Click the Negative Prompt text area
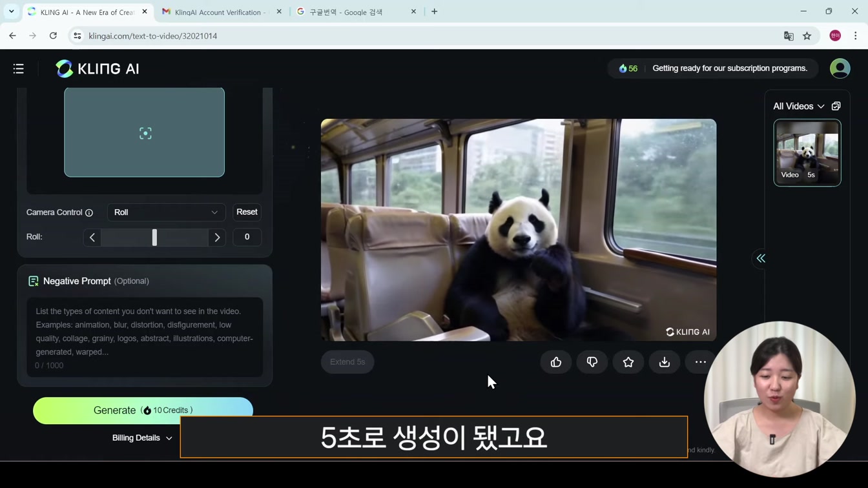The height and width of the screenshot is (488, 868). (x=145, y=338)
